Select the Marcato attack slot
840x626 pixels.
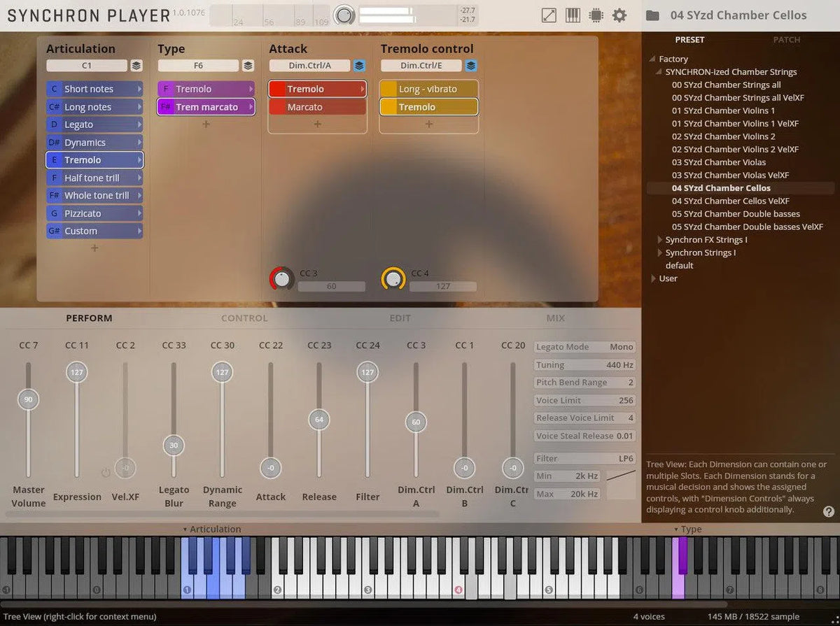(317, 107)
